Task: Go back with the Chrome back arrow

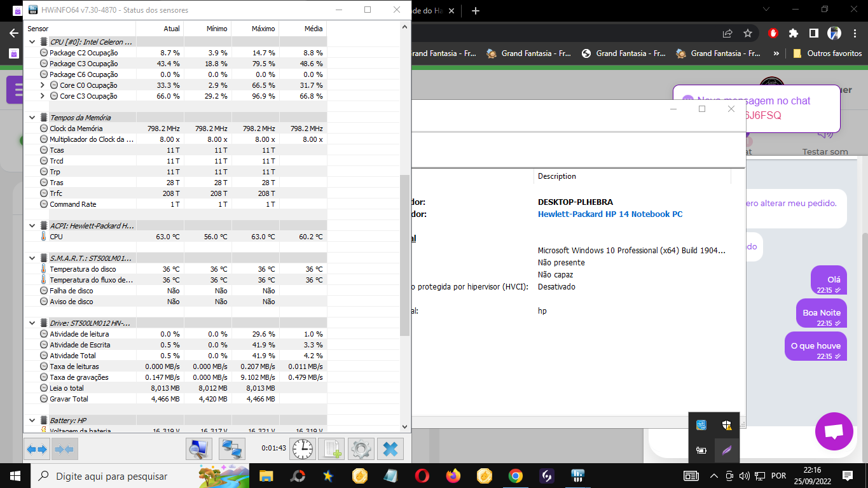Action: (13, 33)
